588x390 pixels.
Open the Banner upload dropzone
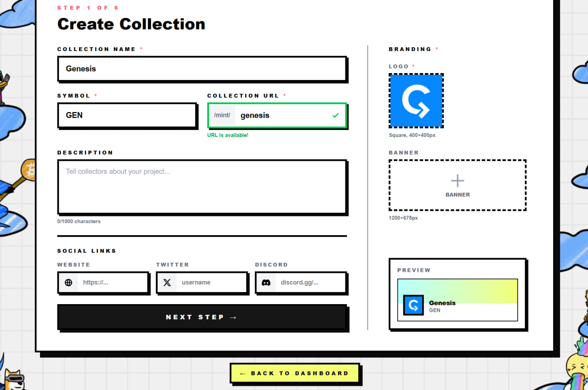458,185
